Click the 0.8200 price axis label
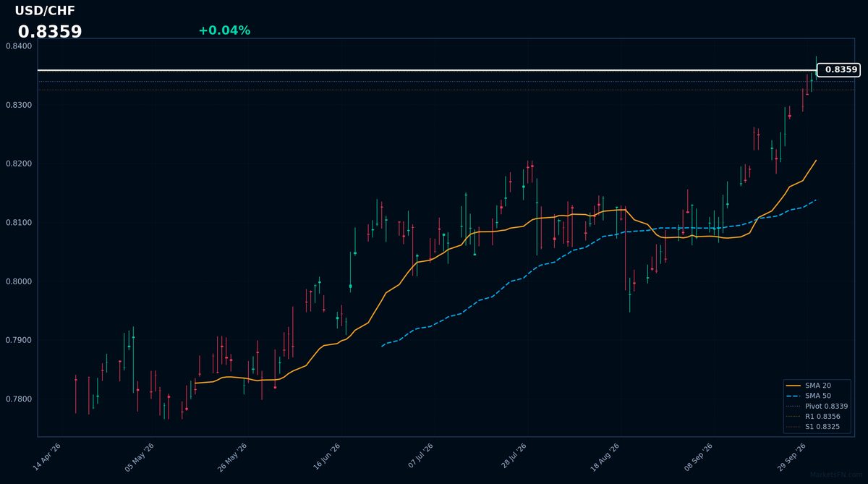Viewport: 868px width, 484px height. tap(19, 164)
